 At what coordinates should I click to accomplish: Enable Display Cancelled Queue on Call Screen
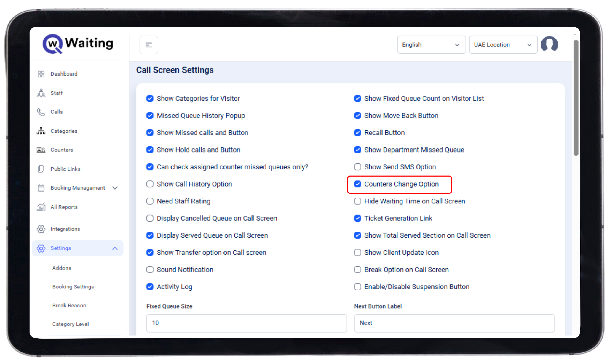click(x=150, y=218)
